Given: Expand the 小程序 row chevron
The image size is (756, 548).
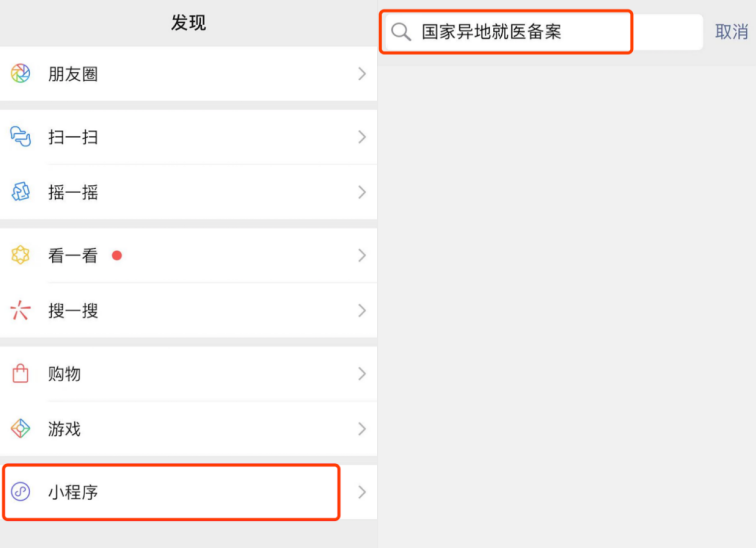Looking at the screenshot, I should click(362, 492).
